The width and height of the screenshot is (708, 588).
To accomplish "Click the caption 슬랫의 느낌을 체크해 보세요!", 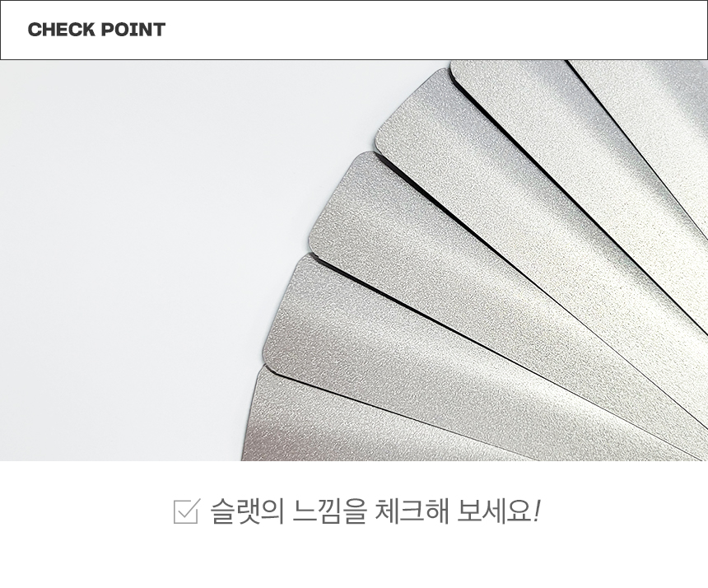I will click(375, 511).
